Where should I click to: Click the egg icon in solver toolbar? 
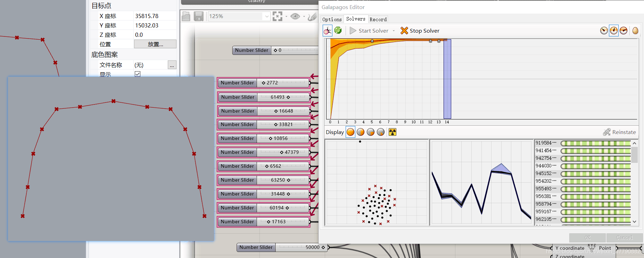point(635,31)
